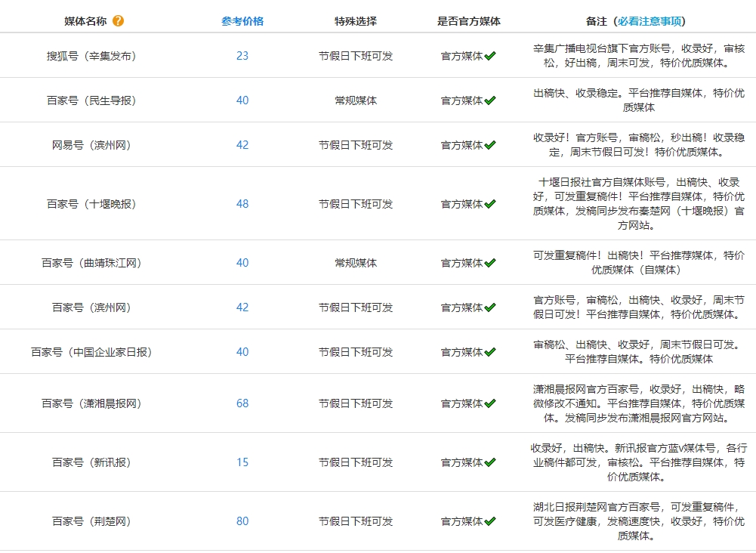Click green checkmark in 搜狐号（辛集发布） row
756x553 pixels.
coord(490,56)
